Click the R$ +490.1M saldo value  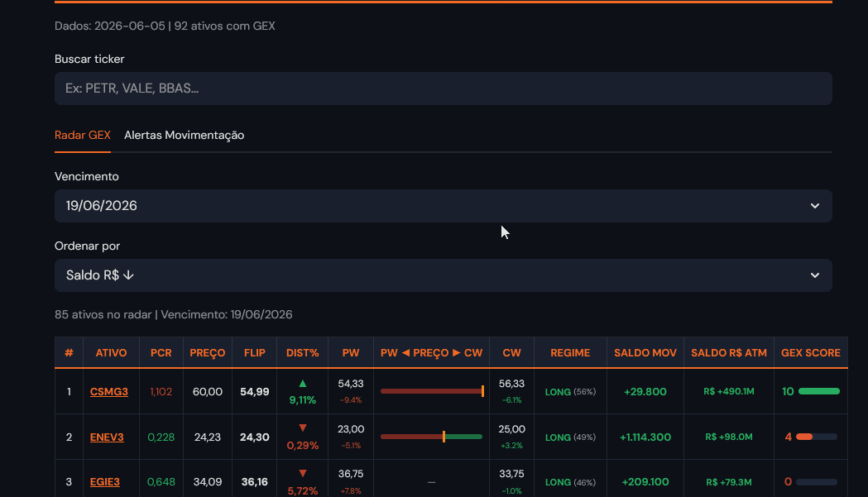(x=729, y=391)
